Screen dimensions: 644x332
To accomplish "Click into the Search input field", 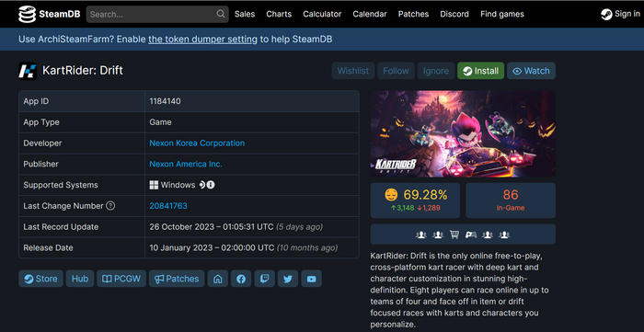I will [157, 15].
